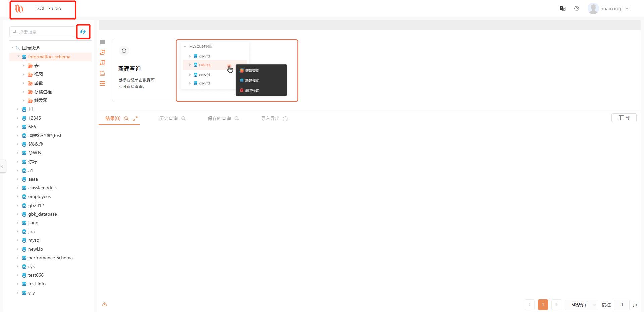Click the run query script icon
The image size is (644, 312).
tap(102, 52)
